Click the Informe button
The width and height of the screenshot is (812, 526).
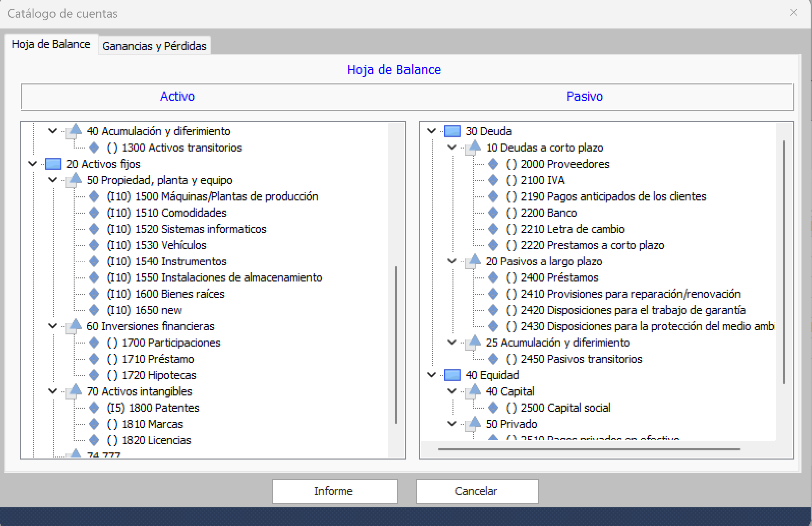pos(335,491)
